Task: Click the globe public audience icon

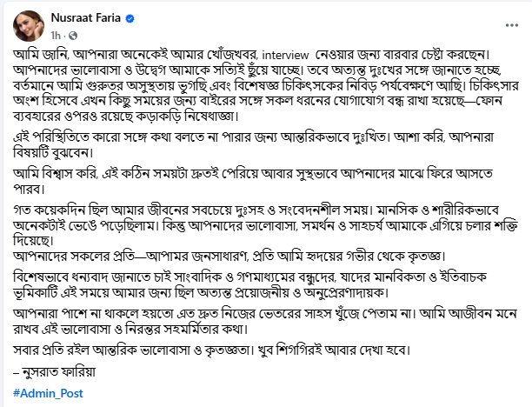Action: [x=73, y=36]
